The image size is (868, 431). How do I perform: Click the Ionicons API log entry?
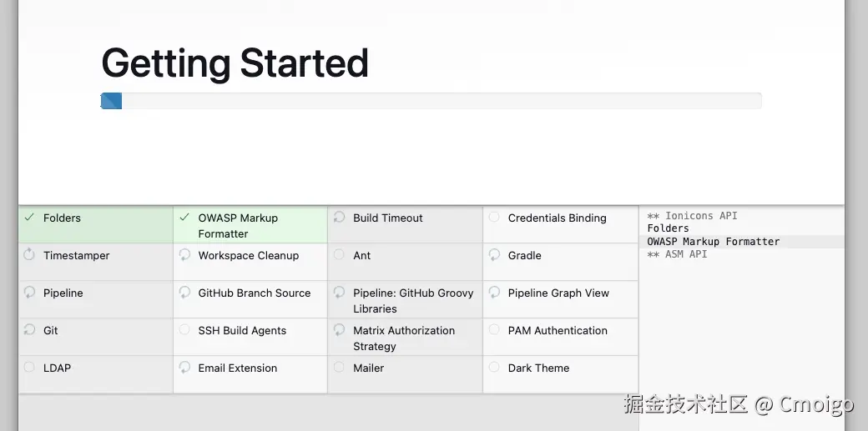(x=693, y=216)
